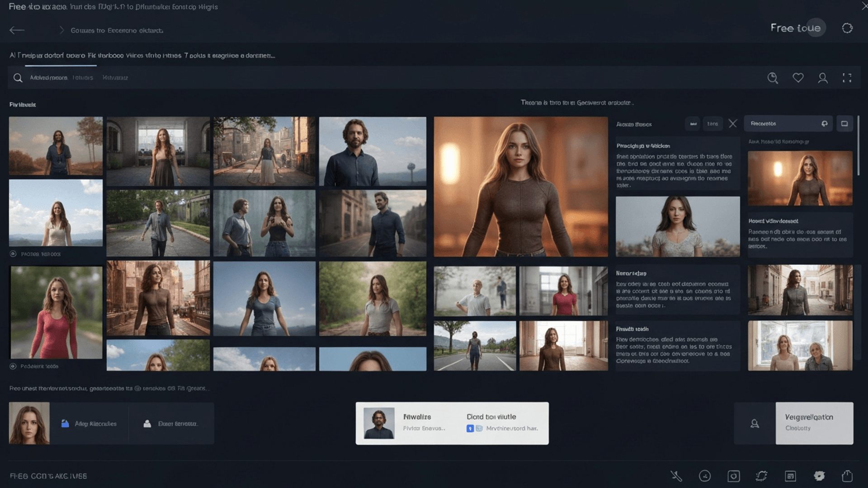Click the square panel icon right of Receaotos
This screenshot has width=868, height=488.
pyautogui.click(x=844, y=124)
